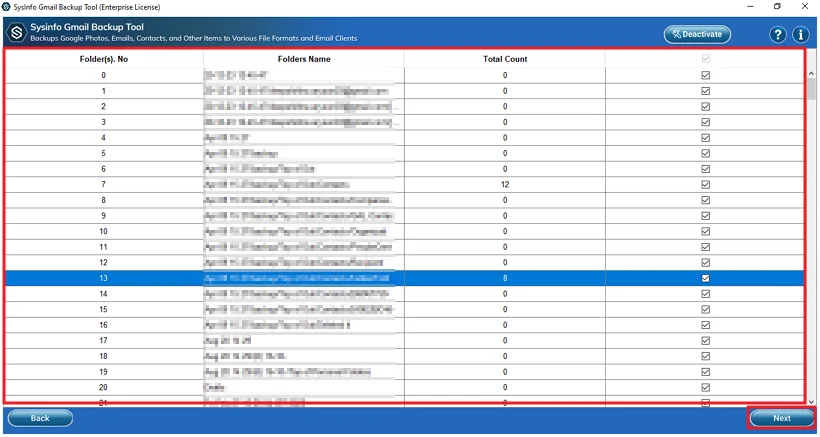
Task: Toggle checkbox in folder number 10 row
Action: (x=705, y=231)
